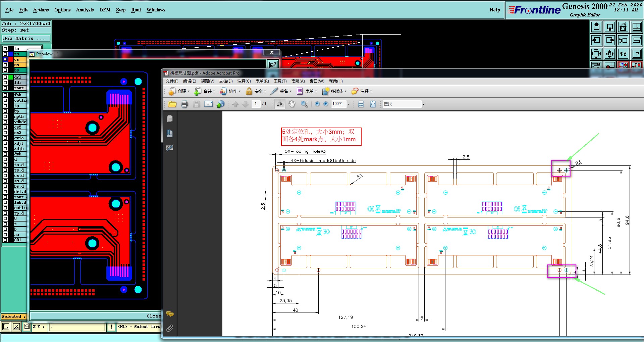Expand the 创建 (Create) dropdown

tap(188, 91)
